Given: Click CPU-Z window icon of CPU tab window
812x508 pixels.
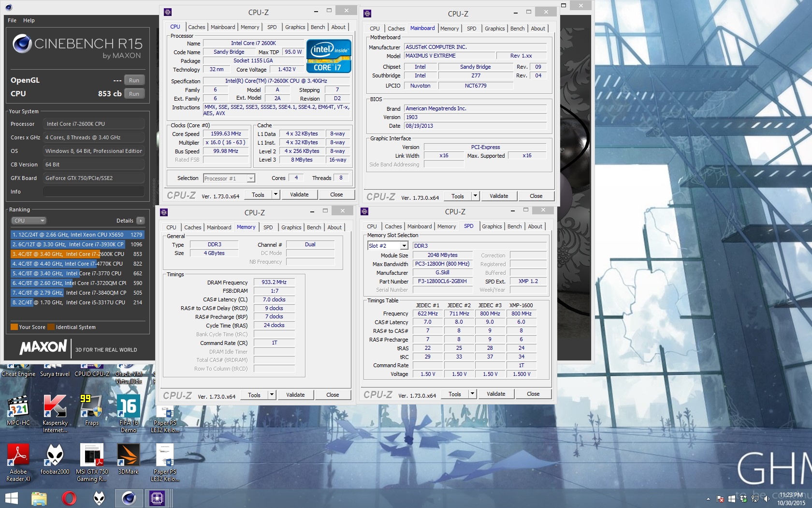Looking at the screenshot, I should point(168,12).
